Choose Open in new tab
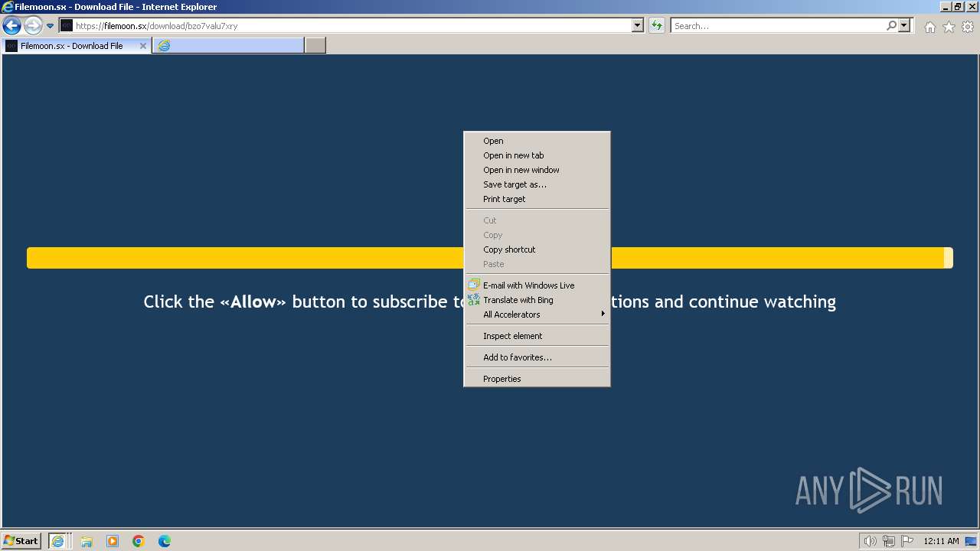 coord(537,155)
